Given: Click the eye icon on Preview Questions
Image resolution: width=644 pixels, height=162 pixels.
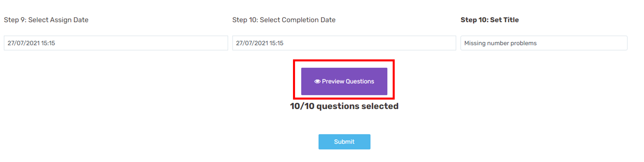Looking at the screenshot, I should (x=317, y=81).
